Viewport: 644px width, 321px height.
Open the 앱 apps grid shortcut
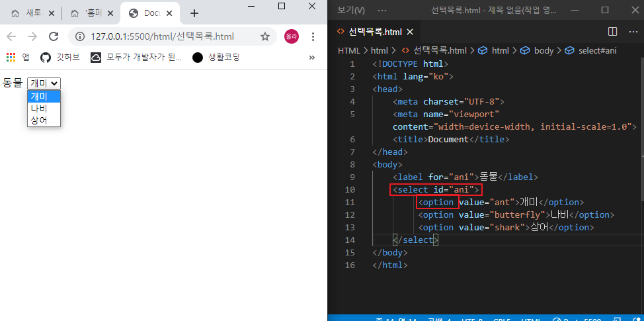pyautogui.click(x=18, y=58)
